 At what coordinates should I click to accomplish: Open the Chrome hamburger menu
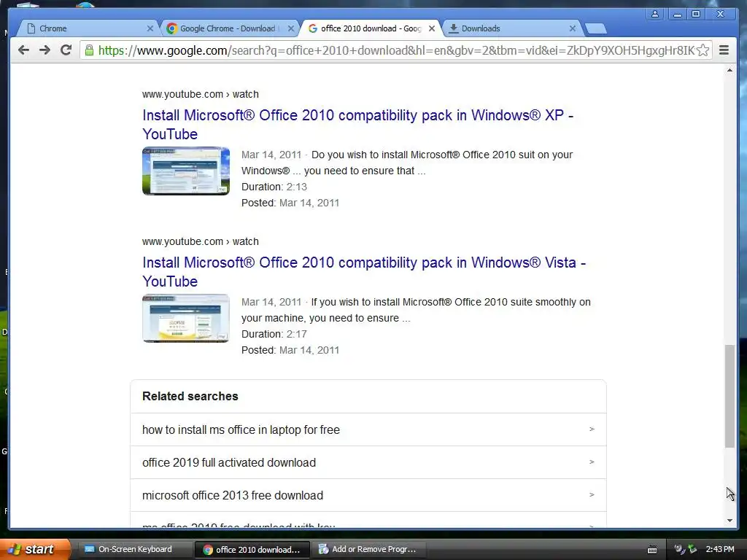[x=724, y=50]
